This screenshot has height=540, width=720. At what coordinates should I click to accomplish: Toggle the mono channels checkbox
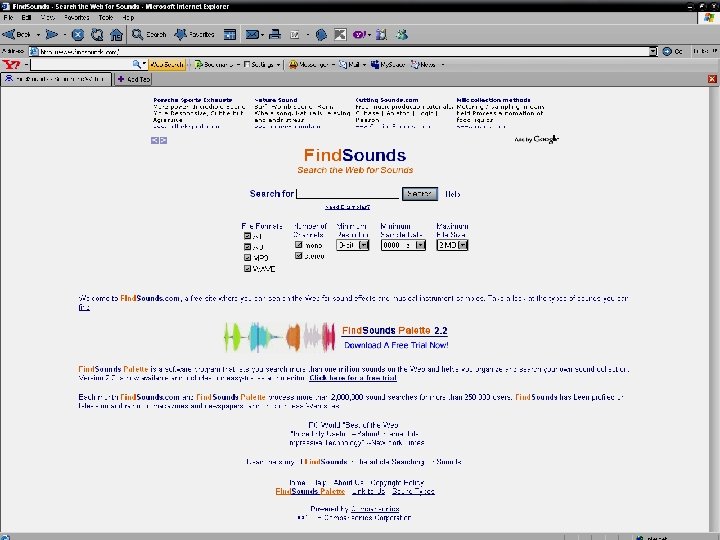pos(299,245)
